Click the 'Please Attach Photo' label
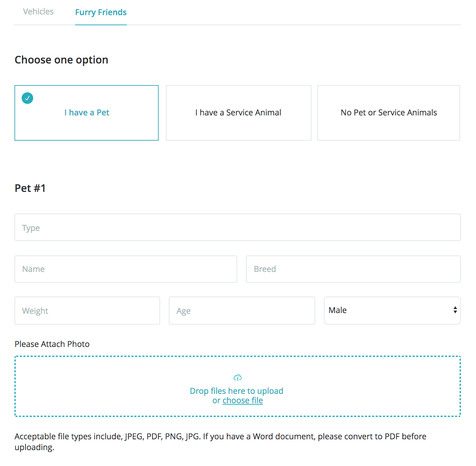 click(x=52, y=344)
